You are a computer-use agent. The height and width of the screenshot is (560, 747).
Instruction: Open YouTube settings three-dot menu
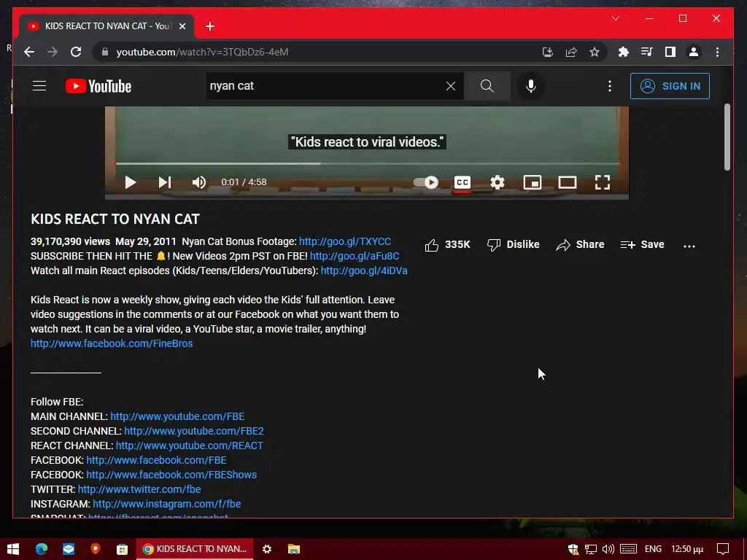click(609, 86)
